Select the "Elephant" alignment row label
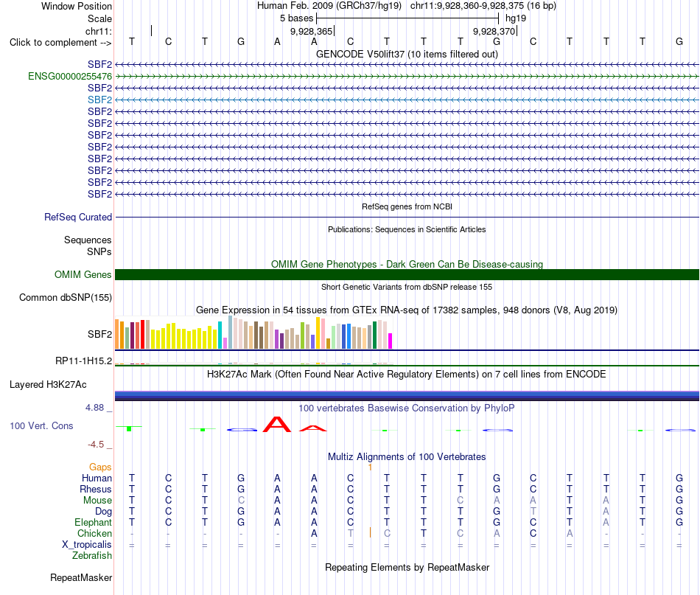The height and width of the screenshot is (595, 700). pos(93,522)
